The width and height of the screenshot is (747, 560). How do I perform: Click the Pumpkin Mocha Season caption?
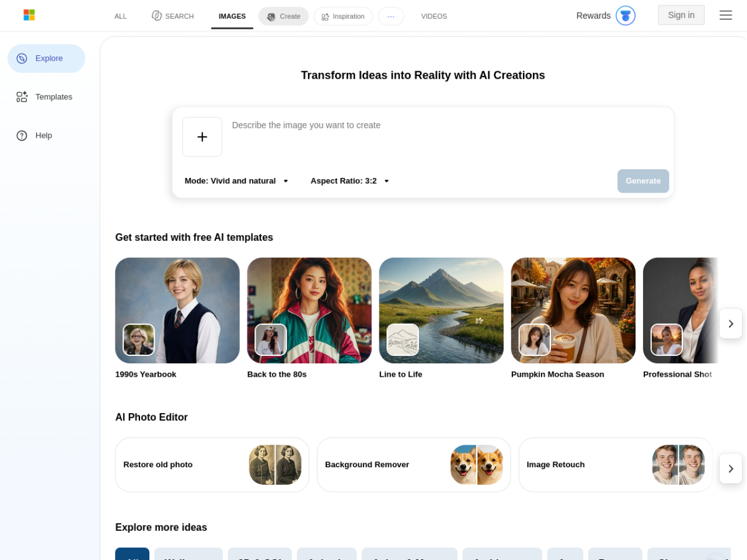(x=557, y=374)
